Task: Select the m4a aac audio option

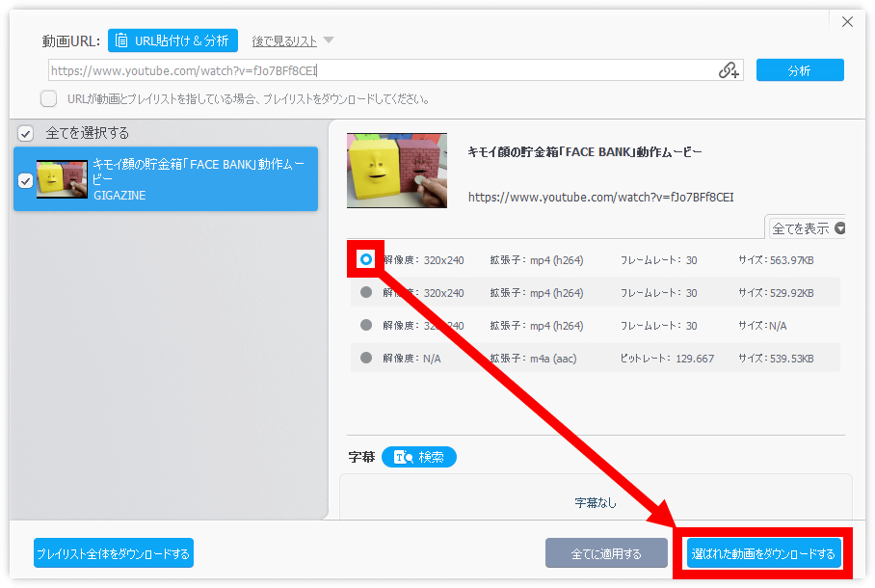Action: [x=366, y=359]
